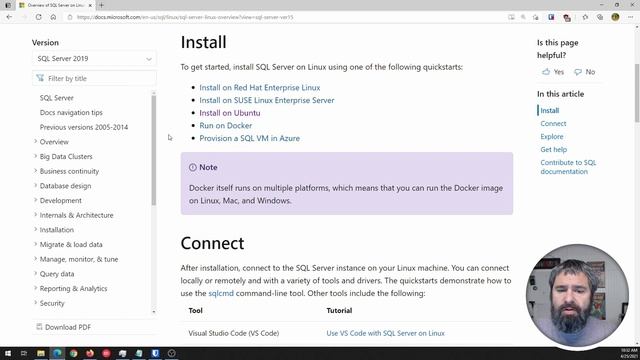Jump to Explore in article navigation
The width and height of the screenshot is (640, 360).
pos(552,137)
